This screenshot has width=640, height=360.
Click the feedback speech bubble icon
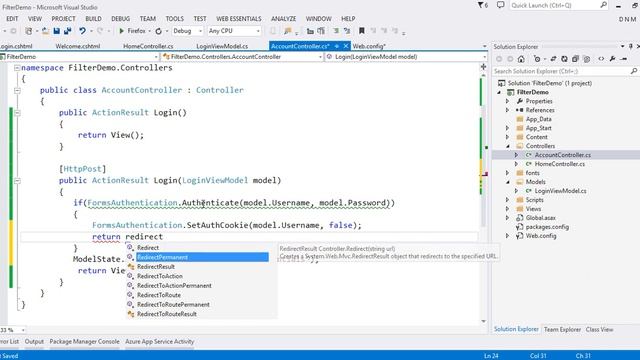[x=500, y=5]
